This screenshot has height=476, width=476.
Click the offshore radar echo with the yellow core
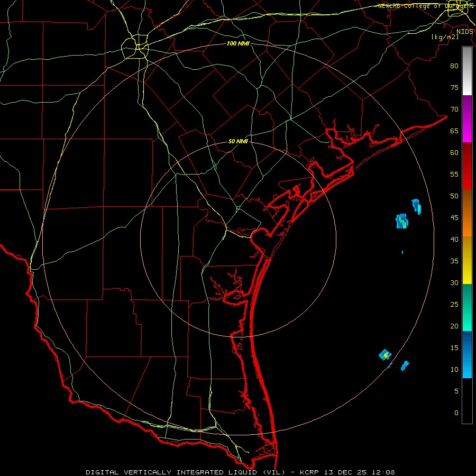[385, 354]
